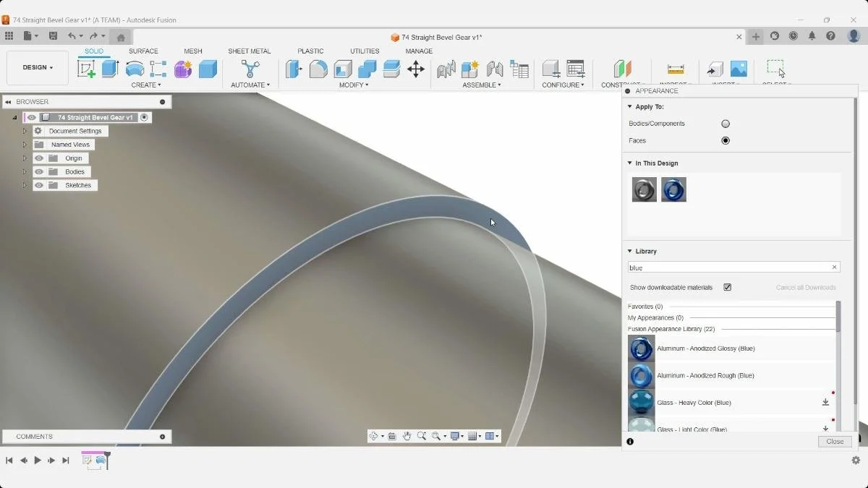The height and width of the screenshot is (488, 868).
Task: Switch to the PLASTIC tab
Action: click(310, 51)
